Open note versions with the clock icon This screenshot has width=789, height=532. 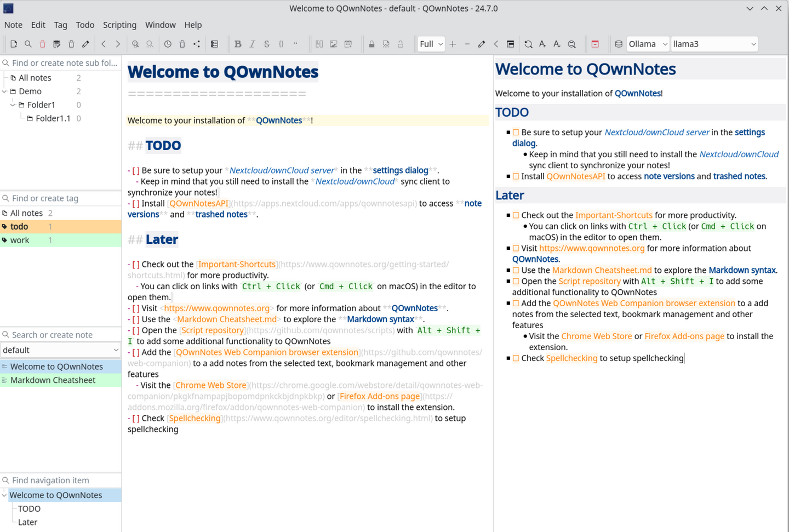(168, 44)
